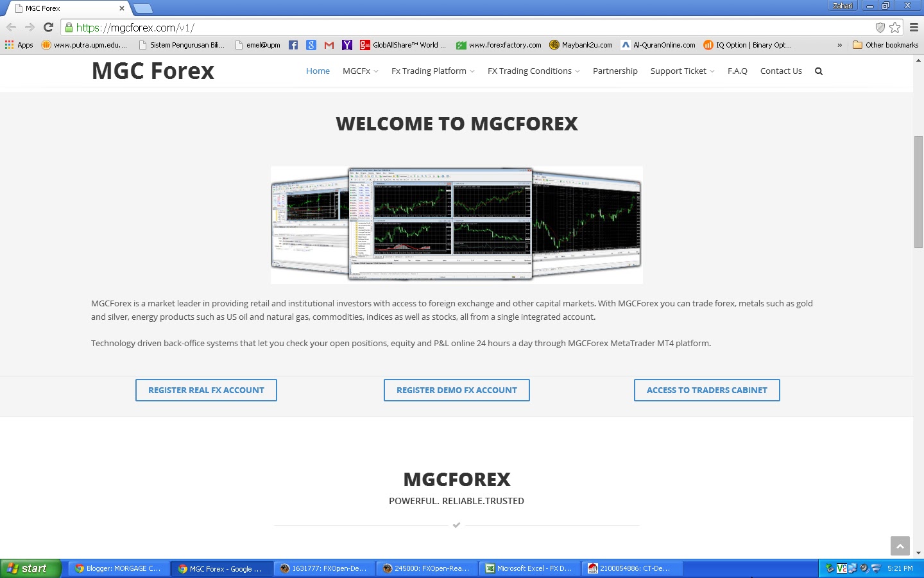The image size is (924, 578).
Task: Click POWERFUL. RELIABLE.TRUSTED tagline
Action: 456,501
